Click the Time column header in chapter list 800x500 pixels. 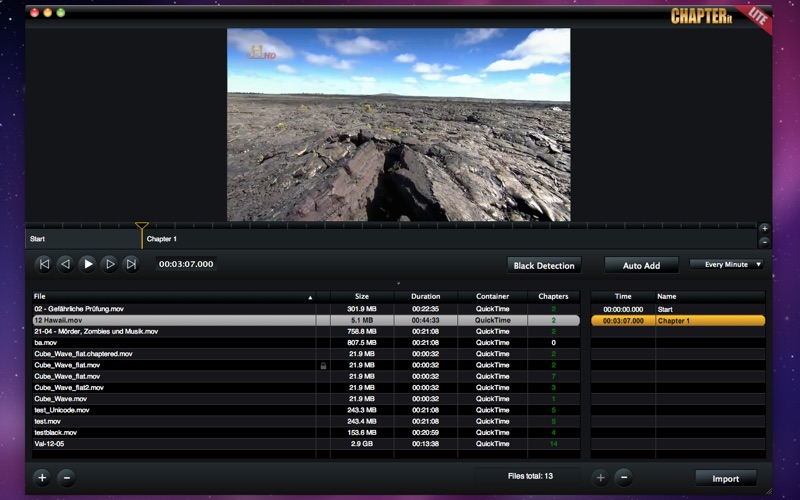pyautogui.click(x=623, y=296)
